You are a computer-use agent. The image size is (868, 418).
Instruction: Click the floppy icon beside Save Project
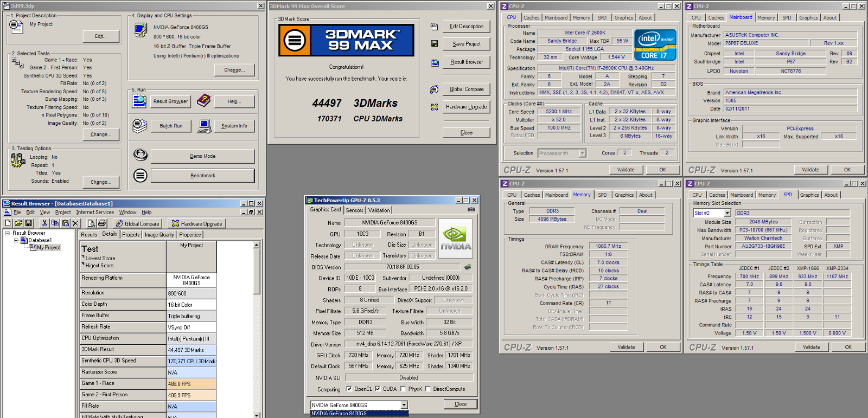click(x=434, y=43)
